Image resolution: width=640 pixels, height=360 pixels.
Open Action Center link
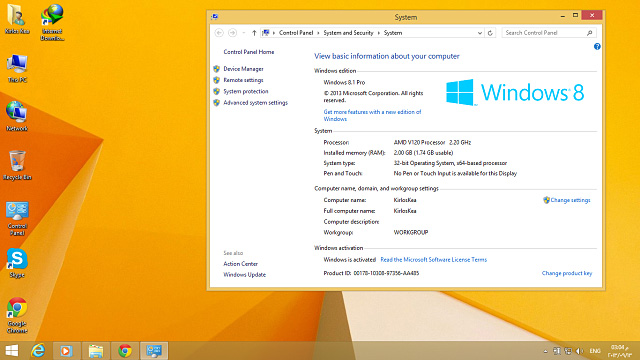coord(240,264)
